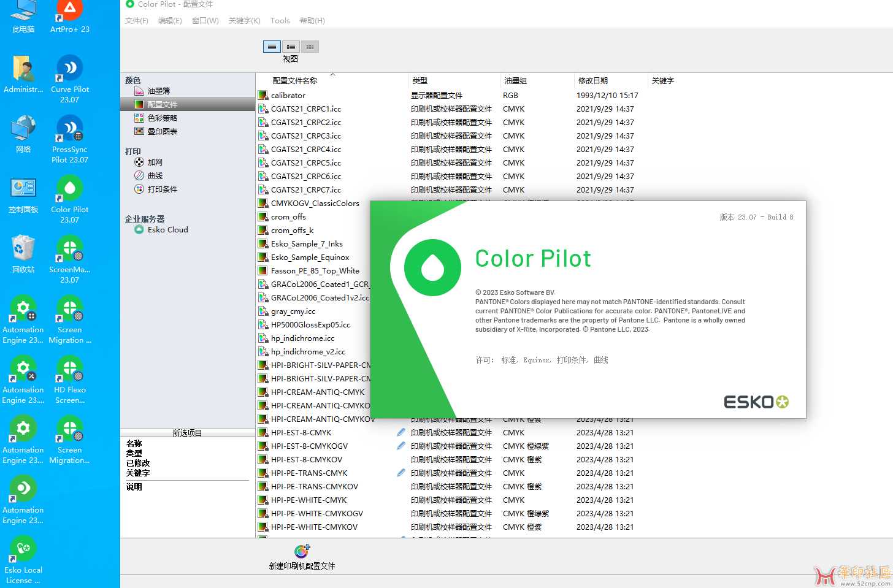
Task: Sort by keyword (关键字) column header
Action: [663, 81]
